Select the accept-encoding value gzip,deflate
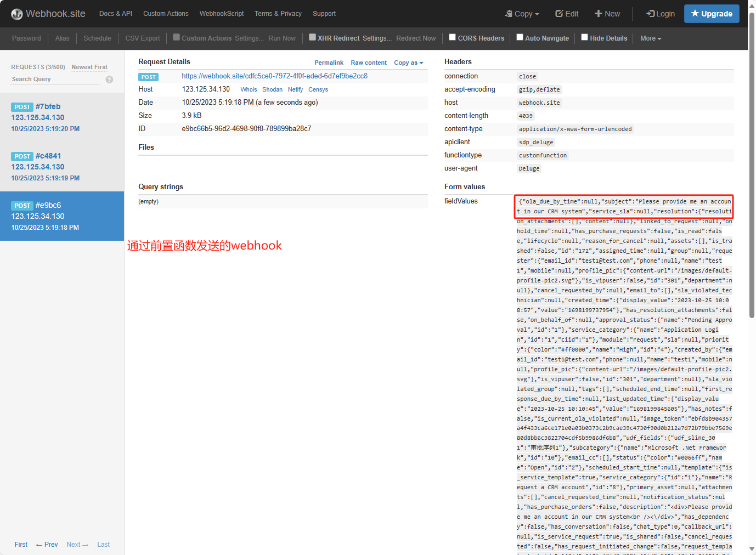Image resolution: width=756 pixels, height=555 pixels. (x=539, y=90)
